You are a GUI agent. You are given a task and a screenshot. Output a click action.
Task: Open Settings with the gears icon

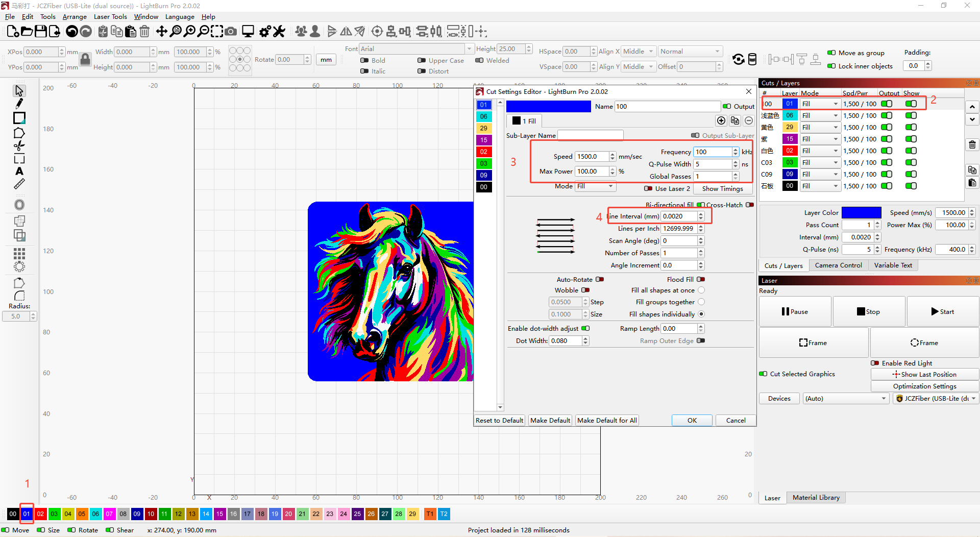pyautogui.click(x=265, y=32)
